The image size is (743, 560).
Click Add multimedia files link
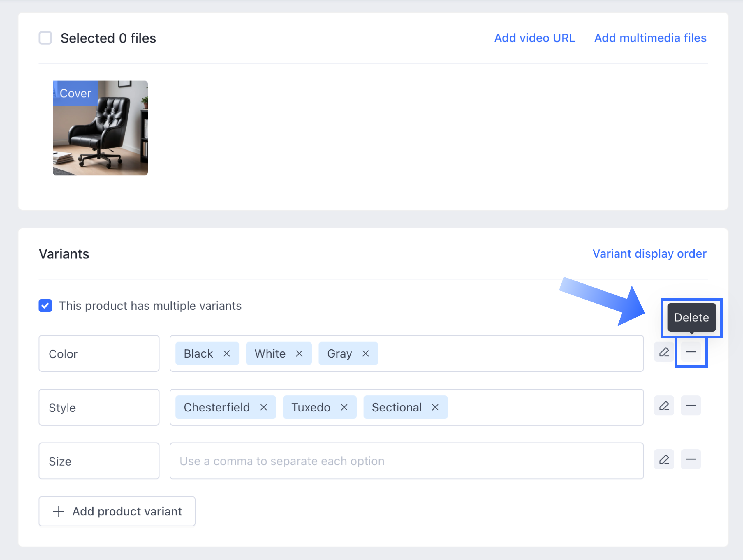650,38
